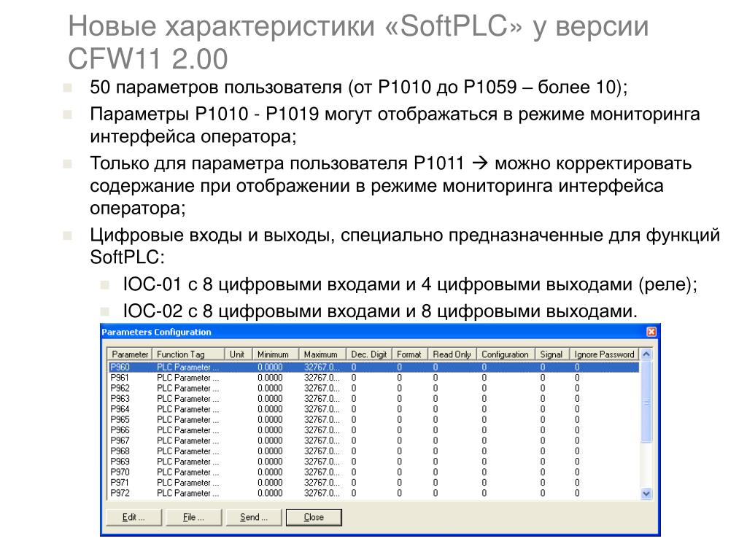747x560 pixels.
Task: Click Minimum value 0.0000 in P963 row
Action: pos(270,399)
